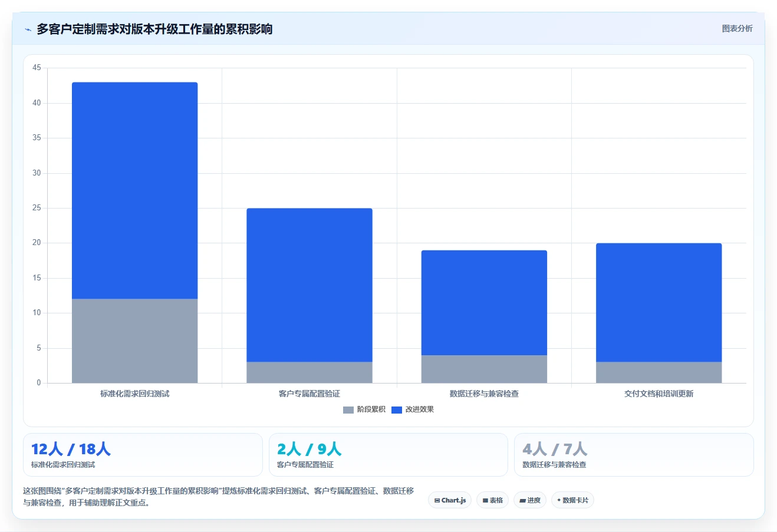Click the 表格 tag chip

pyautogui.click(x=492, y=500)
